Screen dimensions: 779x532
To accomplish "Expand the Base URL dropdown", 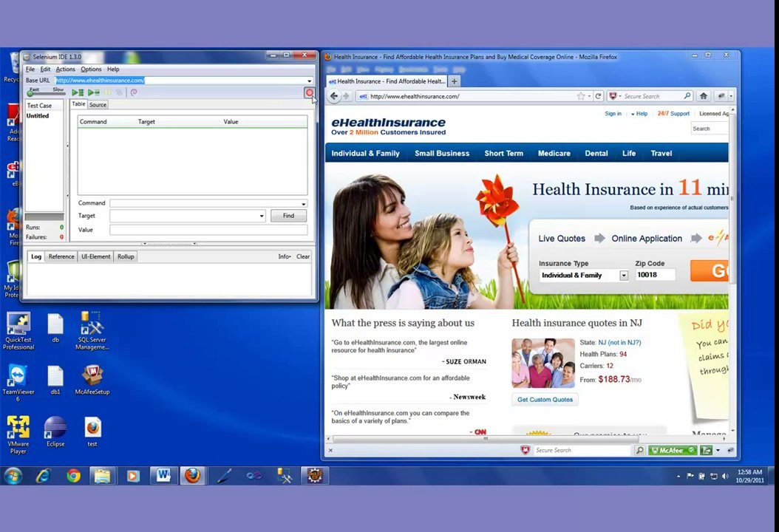I will pos(309,81).
